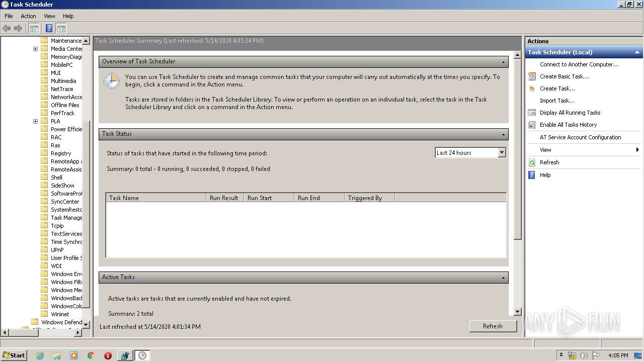This screenshot has height=362, width=644.
Task: Click the green Refresh icon in Actions
Action: (x=532, y=162)
